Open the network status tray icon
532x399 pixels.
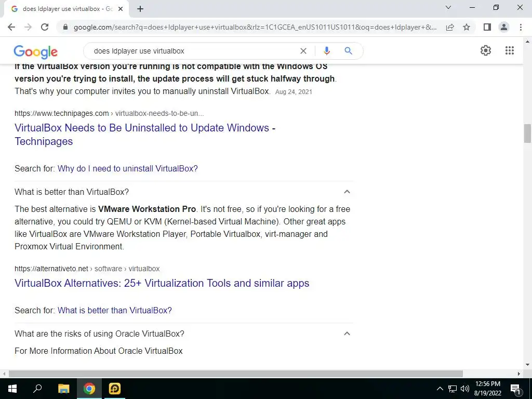click(x=453, y=389)
